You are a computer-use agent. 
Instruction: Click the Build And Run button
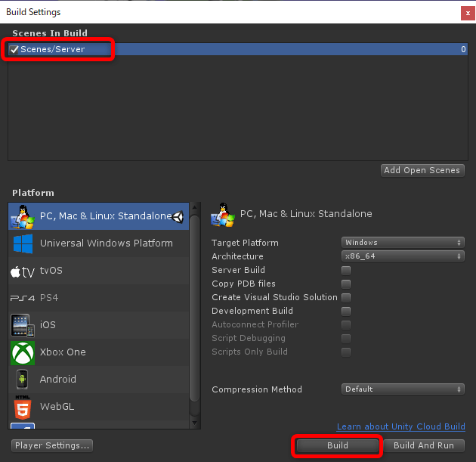tap(424, 445)
